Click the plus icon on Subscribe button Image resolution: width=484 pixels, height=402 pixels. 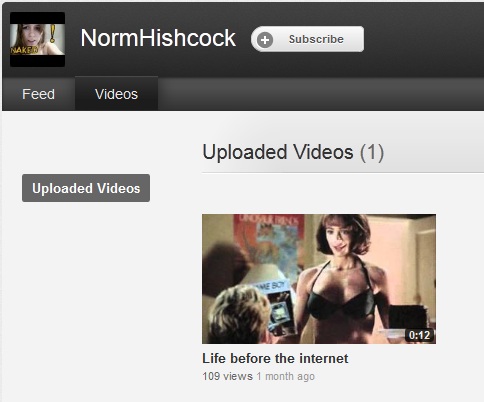click(265, 40)
